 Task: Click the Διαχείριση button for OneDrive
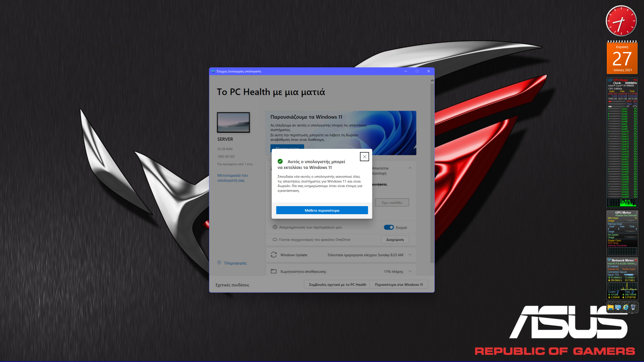[x=395, y=239]
